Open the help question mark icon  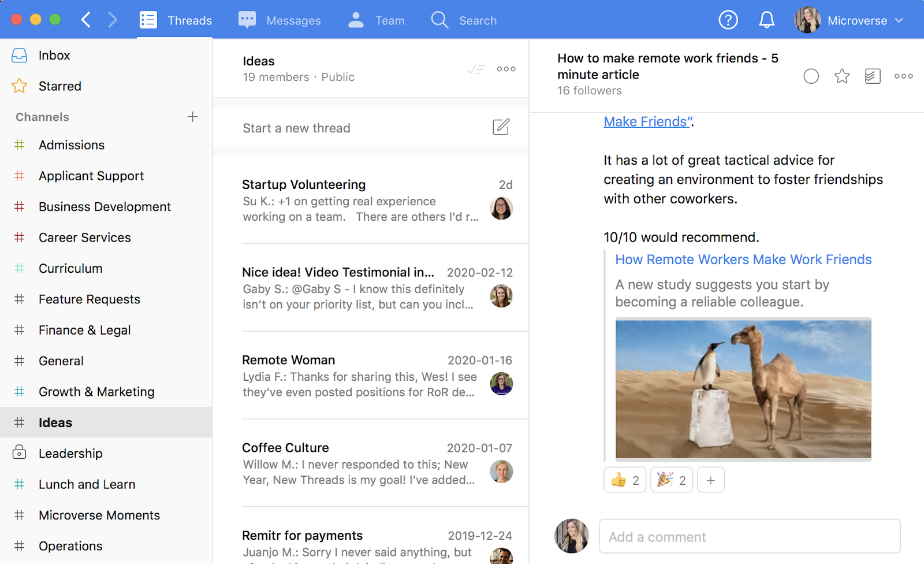(x=728, y=20)
